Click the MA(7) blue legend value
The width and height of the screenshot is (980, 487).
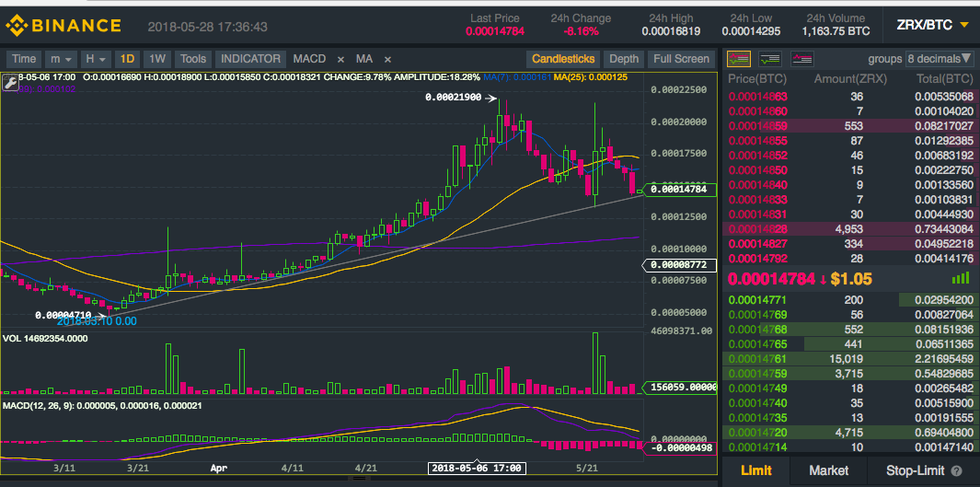516,77
